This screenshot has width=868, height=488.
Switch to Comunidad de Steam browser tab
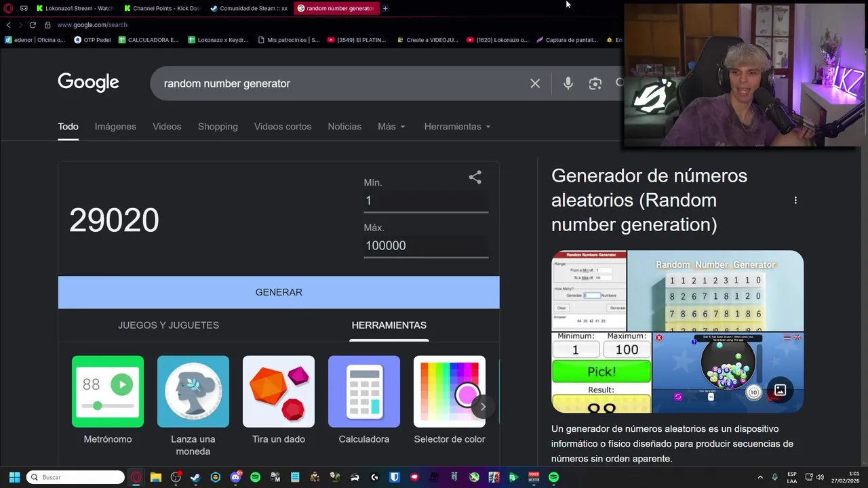[x=250, y=8]
